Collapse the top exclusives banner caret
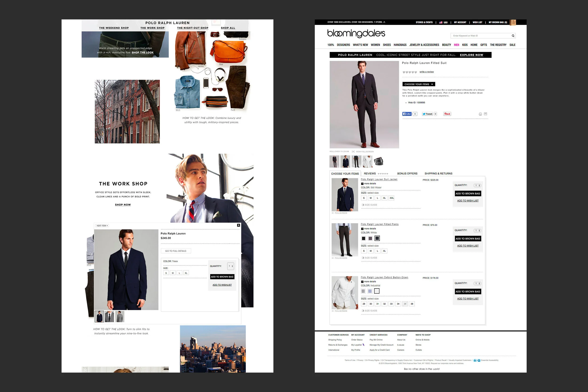 (x=384, y=22)
